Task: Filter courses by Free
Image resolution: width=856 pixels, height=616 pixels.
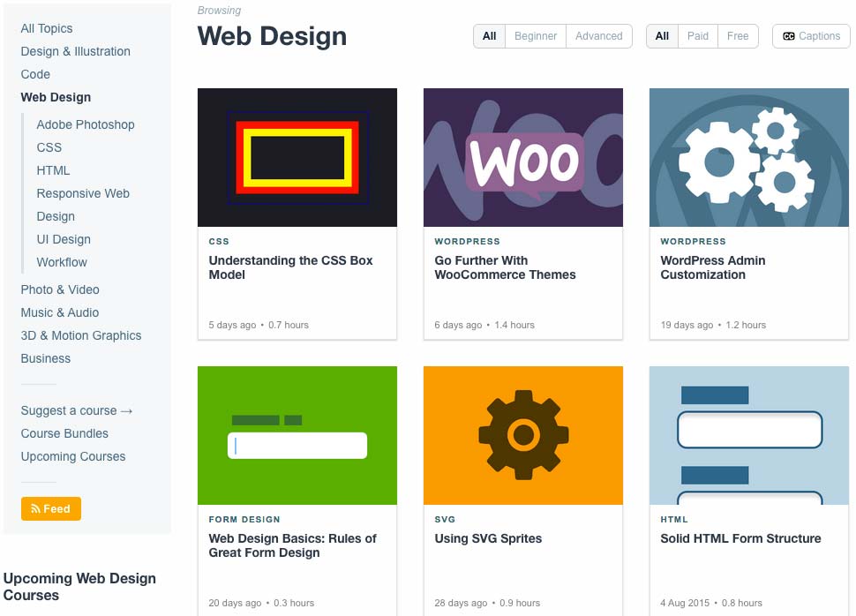Action: coord(738,36)
